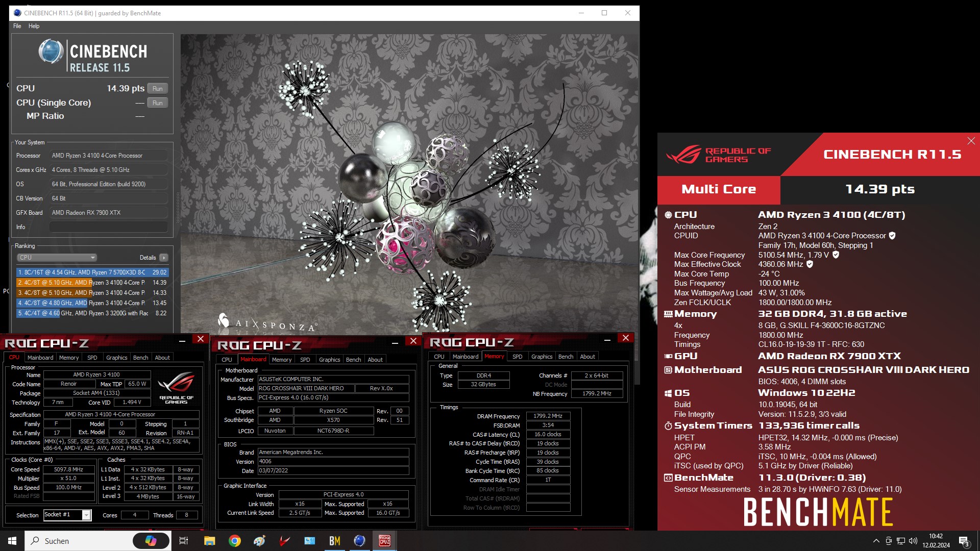Image resolution: width=980 pixels, height=551 pixels.
Task: Open the volume control tray icon
Action: 913,541
